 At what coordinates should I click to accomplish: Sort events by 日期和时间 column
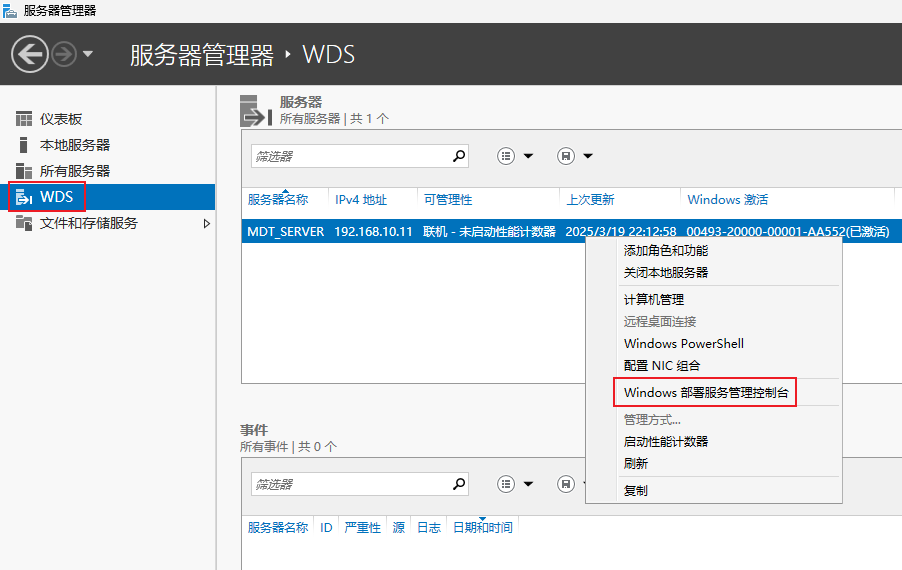click(x=483, y=527)
